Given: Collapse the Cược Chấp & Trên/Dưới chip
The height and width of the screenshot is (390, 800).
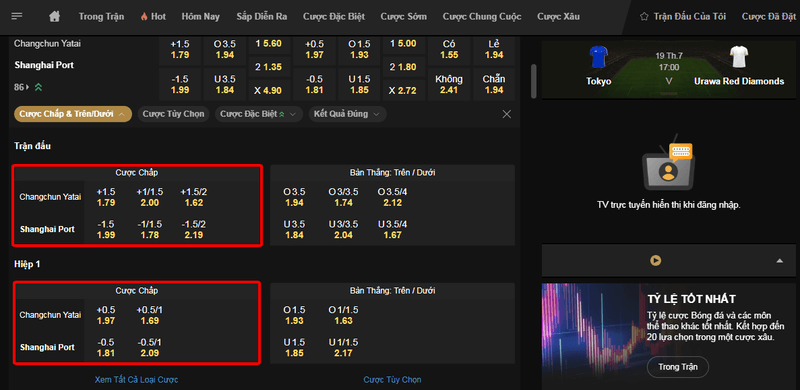Looking at the screenshot, I should 72,114.
